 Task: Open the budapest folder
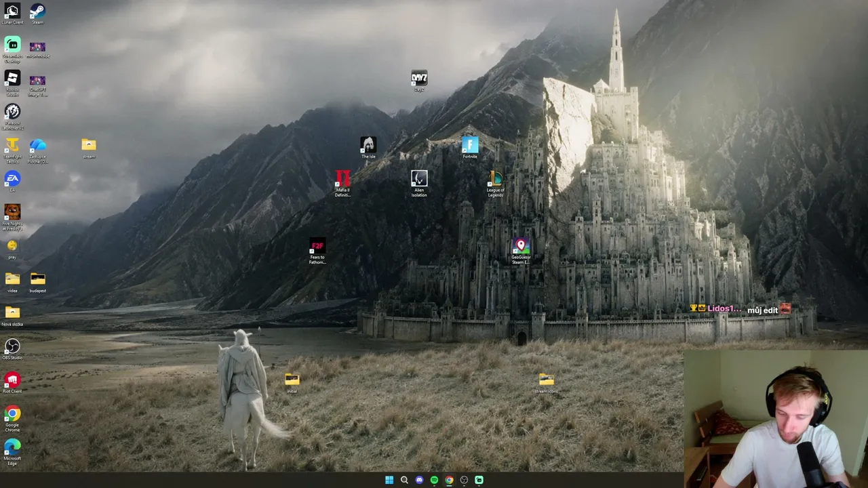pos(37,282)
